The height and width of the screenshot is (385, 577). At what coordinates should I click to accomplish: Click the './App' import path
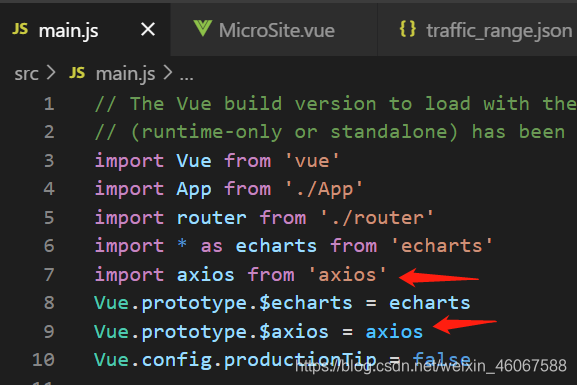click(x=324, y=189)
